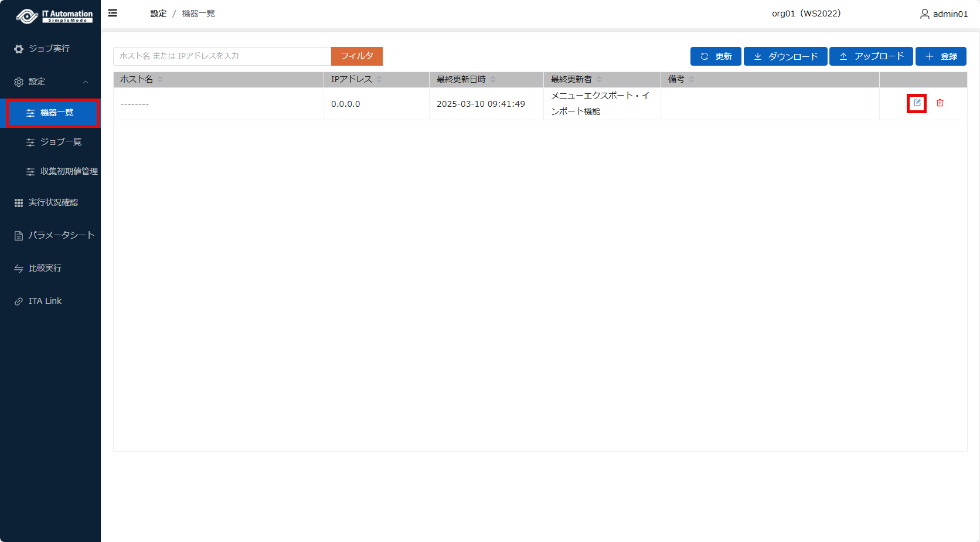The width and height of the screenshot is (980, 542).
Task: Open 収集初期値管理 menu item
Action: pos(69,171)
